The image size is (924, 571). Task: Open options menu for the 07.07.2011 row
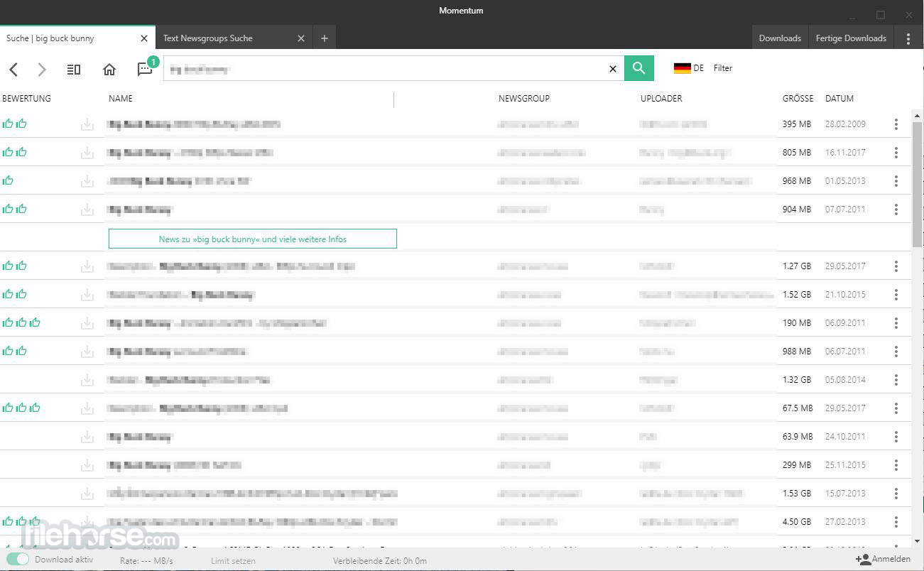[x=896, y=210]
